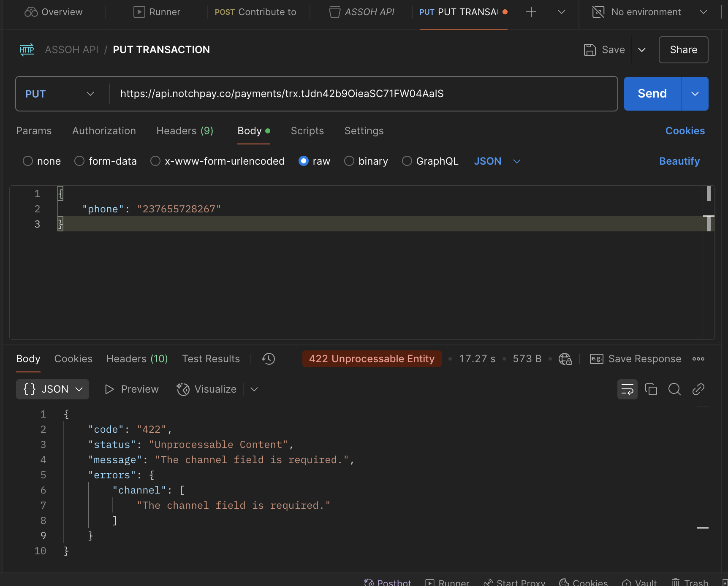Open the Authorization tab
Screen dimensions: 728x586
tap(104, 131)
